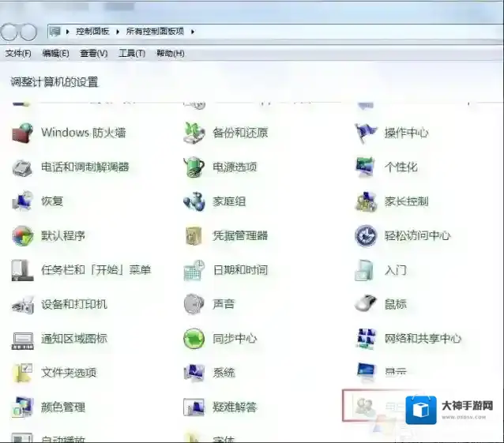Click the 备份和还原 icon
The height and width of the screenshot is (443, 504).
point(194,133)
